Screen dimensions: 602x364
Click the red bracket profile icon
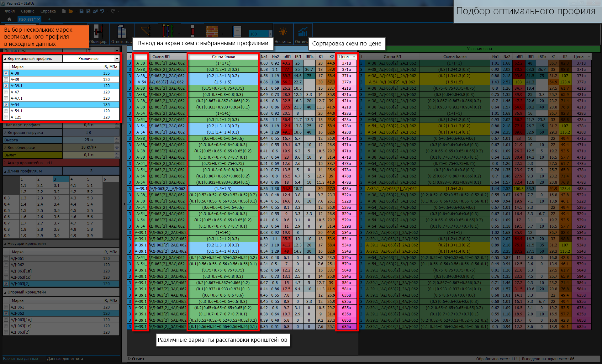pos(193,31)
